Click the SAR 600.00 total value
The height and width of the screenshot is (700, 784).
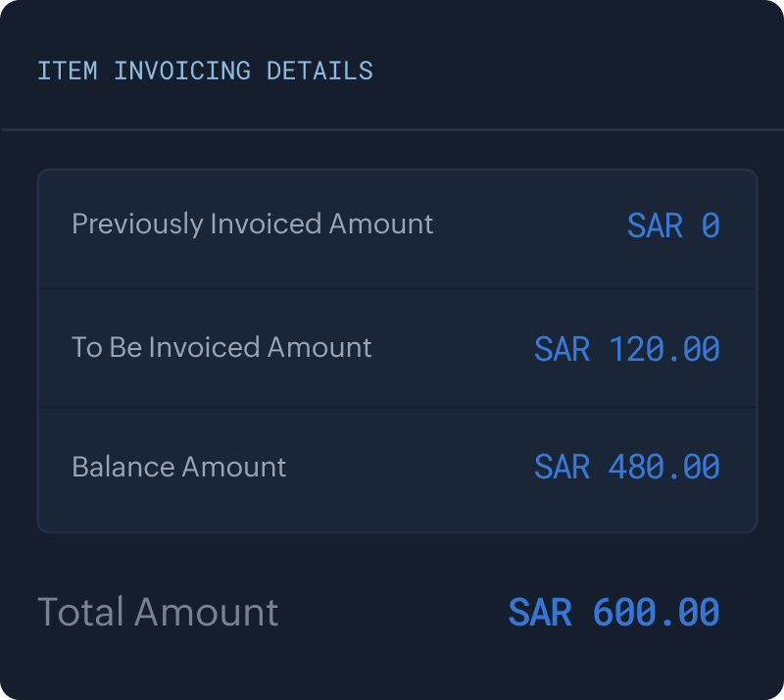coord(613,613)
